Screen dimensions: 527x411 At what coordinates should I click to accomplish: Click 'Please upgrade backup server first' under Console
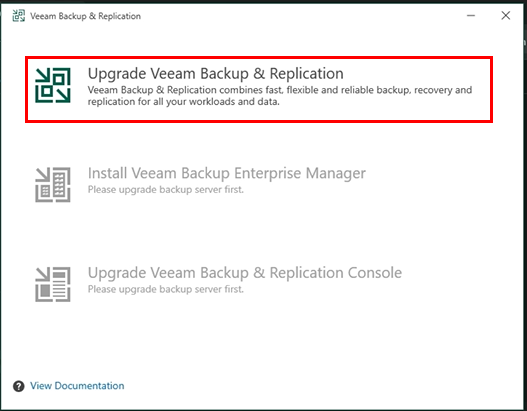[x=166, y=289]
